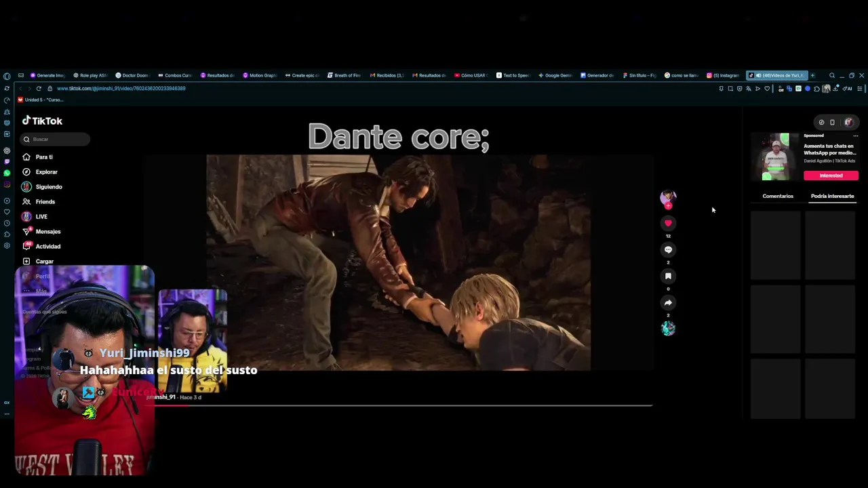Open the Siguiendo feed
This screenshot has width=868, height=488.
tap(42, 187)
